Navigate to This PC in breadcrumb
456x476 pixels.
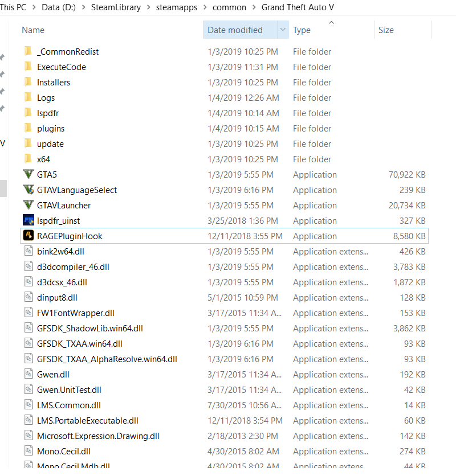(13, 7)
